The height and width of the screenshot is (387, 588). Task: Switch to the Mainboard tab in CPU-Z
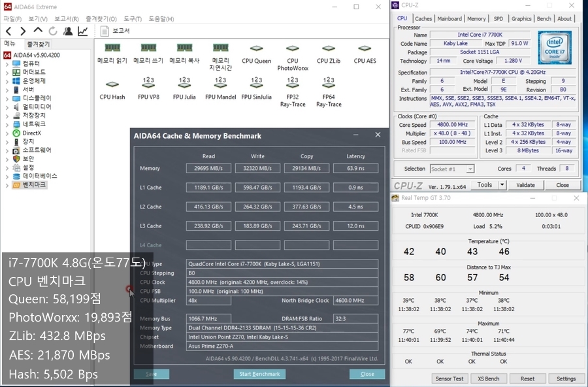tap(449, 19)
